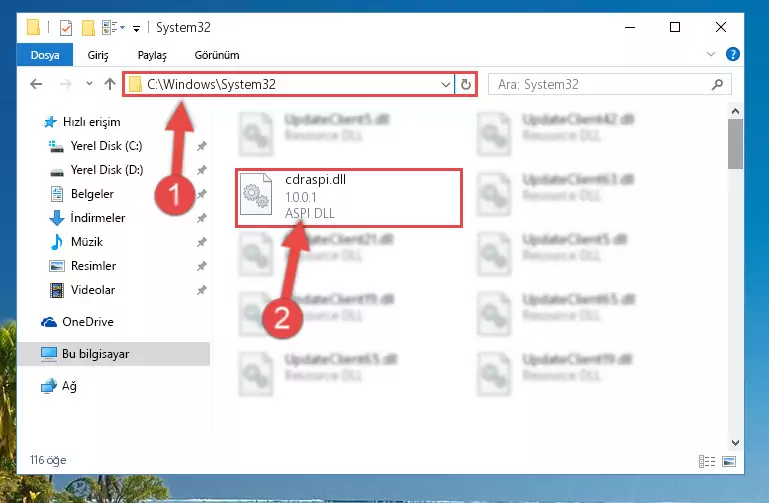Open the recent locations dropdown
Viewport: 769px width, 503px height.
(x=89, y=84)
